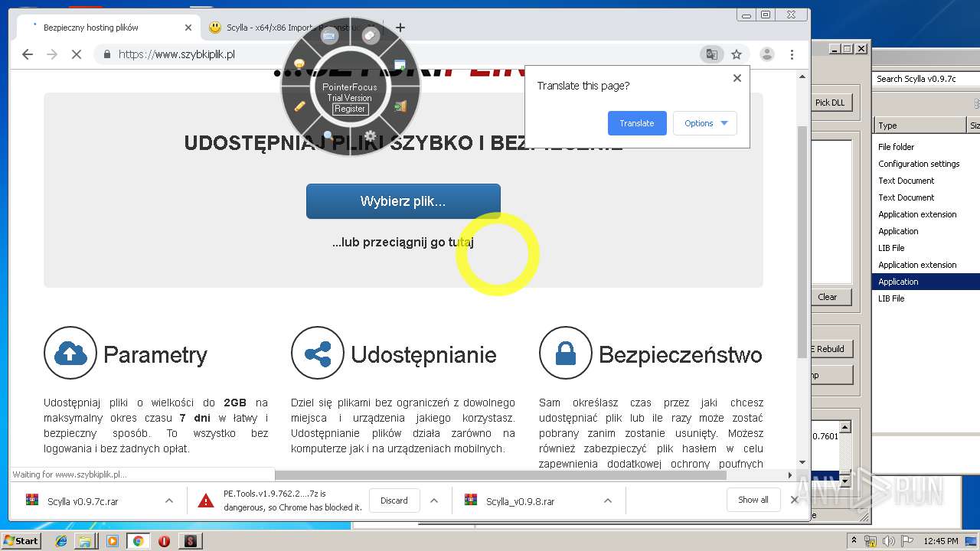Go forward in Chrome
Screen dimensions: 980x551
pyautogui.click(x=52, y=54)
